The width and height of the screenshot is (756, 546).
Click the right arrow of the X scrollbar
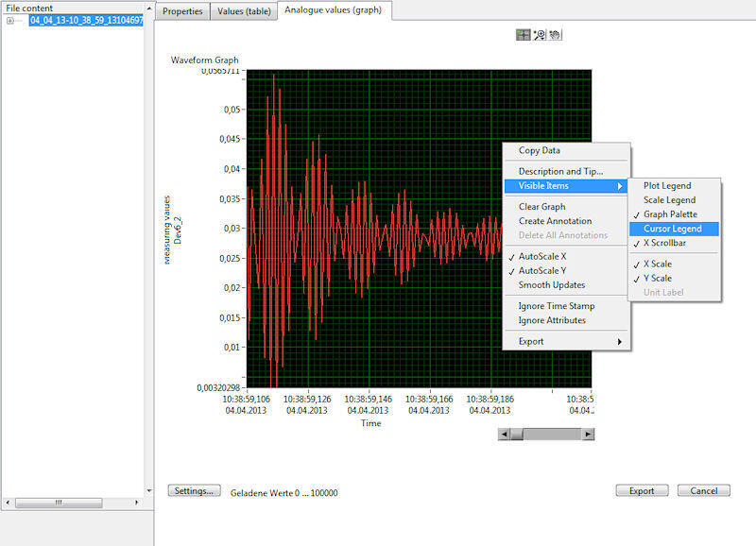coord(591,435)
